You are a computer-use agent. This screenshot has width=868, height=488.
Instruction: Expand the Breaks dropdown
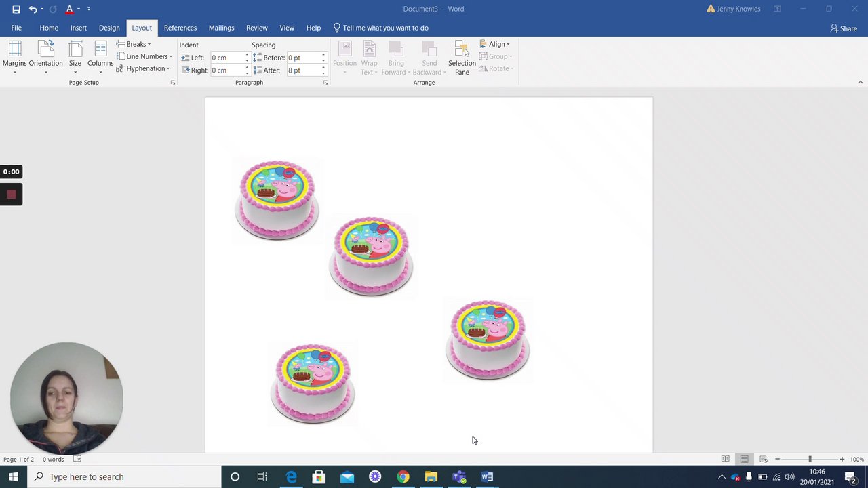tap(134, 44)
